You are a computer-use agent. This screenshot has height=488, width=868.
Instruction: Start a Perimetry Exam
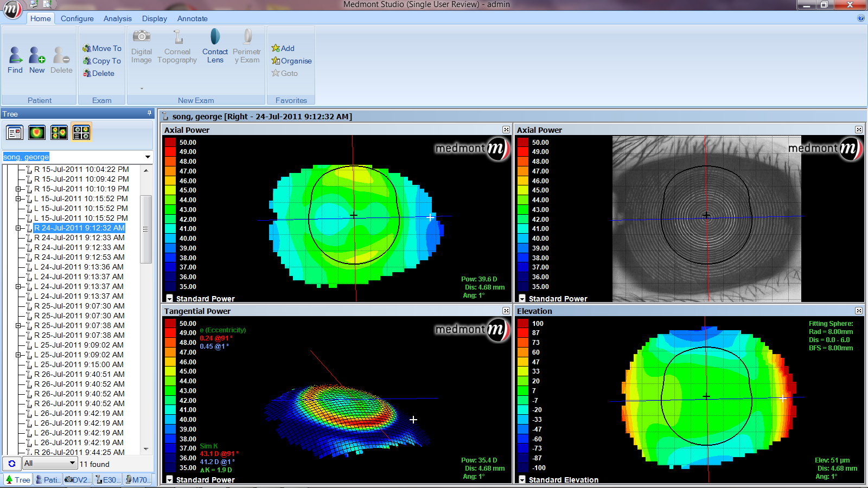coord(247,46)
